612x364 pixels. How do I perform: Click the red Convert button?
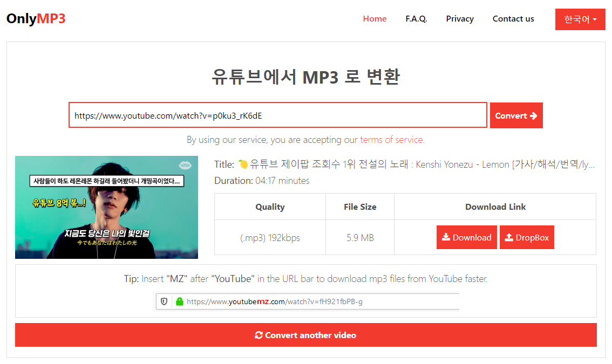pos(516,115)
